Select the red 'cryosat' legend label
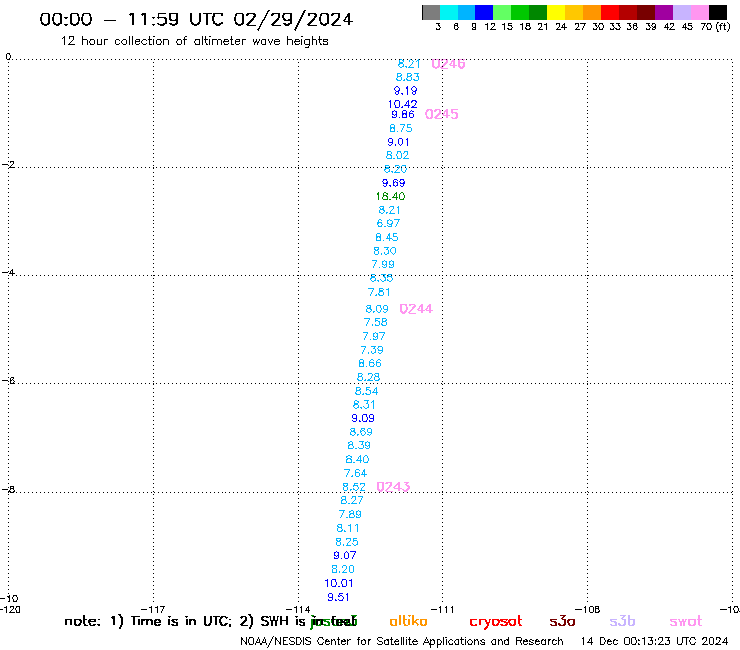The width and height of the screenshot is (740, 650). (496, 621)
